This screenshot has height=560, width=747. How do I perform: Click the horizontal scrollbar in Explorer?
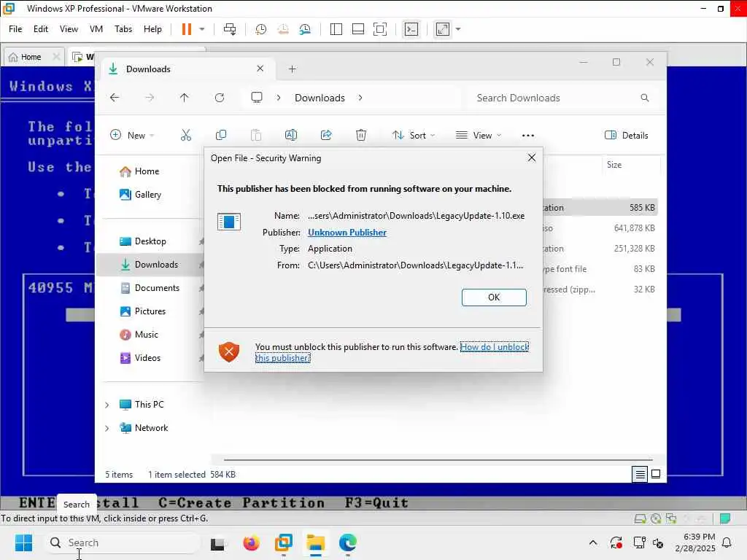pyautogui.click(x=438, y=460)
